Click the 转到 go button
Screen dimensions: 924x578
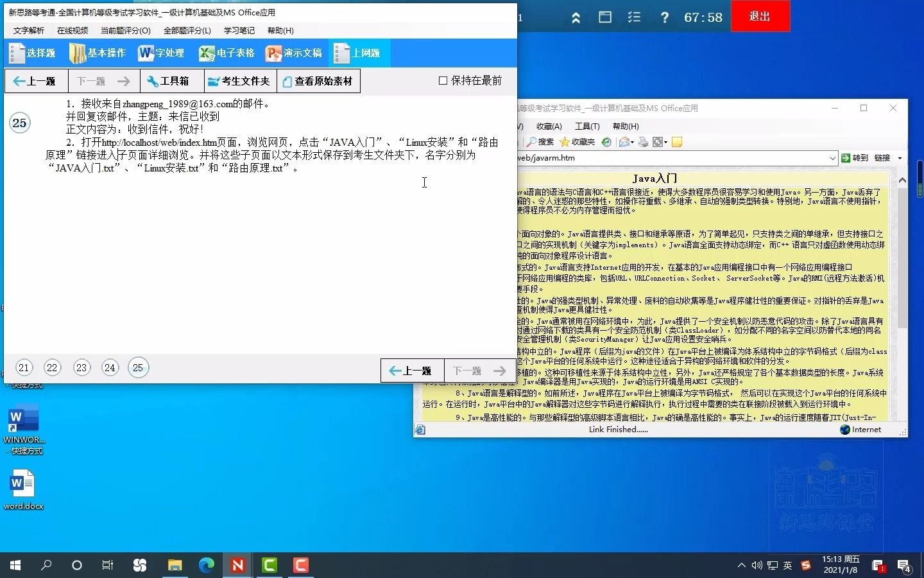(x=855, y=158)
